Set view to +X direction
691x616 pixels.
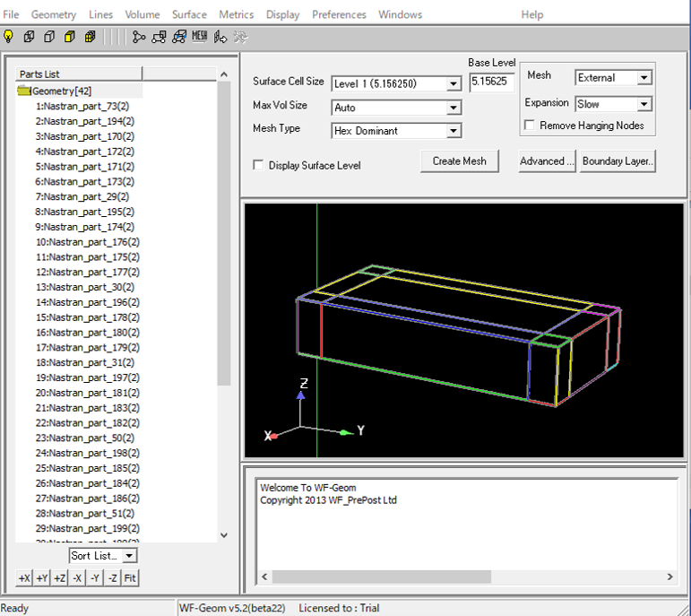click(24, 578)
